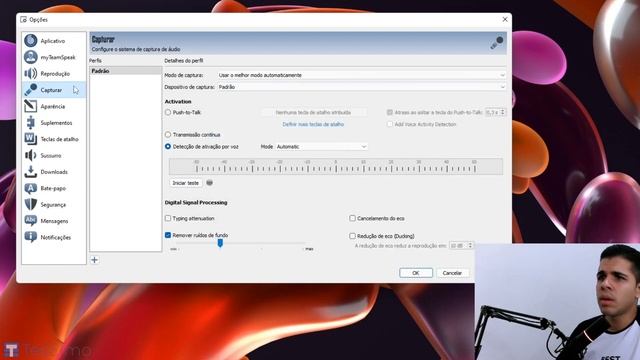
Task: Open the Aparência pencil icon
Action: (x=31, y=106)
